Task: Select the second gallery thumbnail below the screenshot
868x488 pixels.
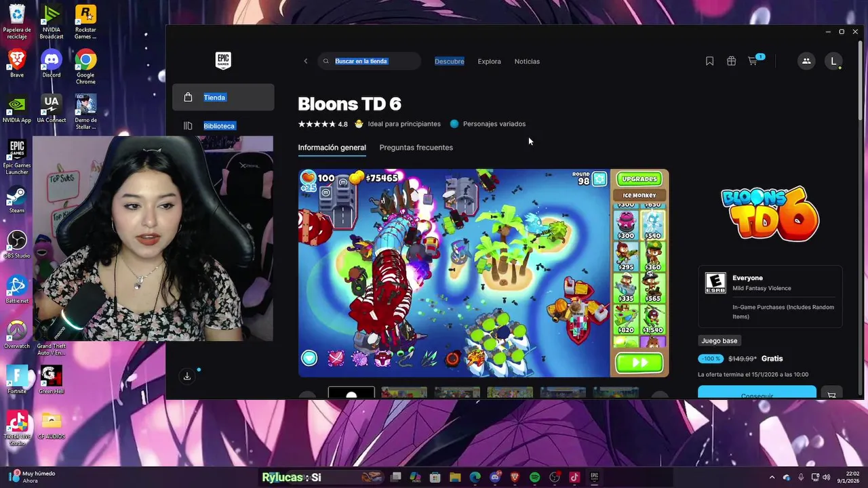Action: point(404,392)
